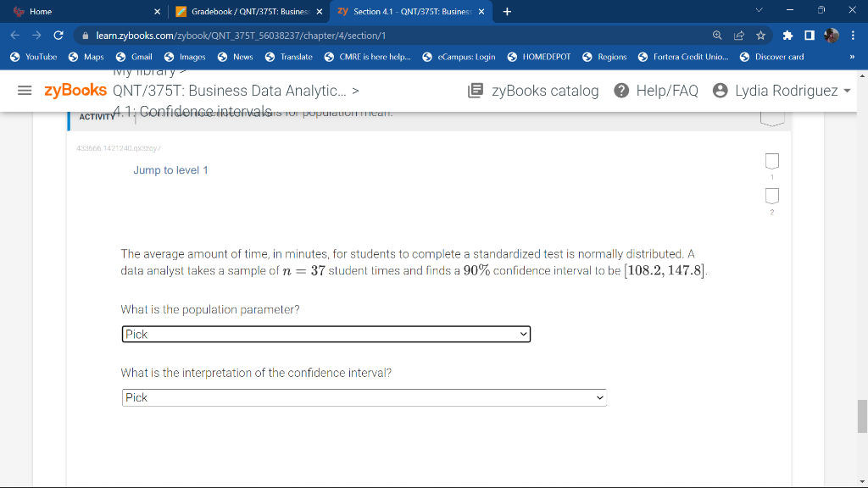Image resolution: width=868 pixels, height=488 pixels.
Task: View site info via lock icon
Action: pyautogui.click(x=85, y=36)
